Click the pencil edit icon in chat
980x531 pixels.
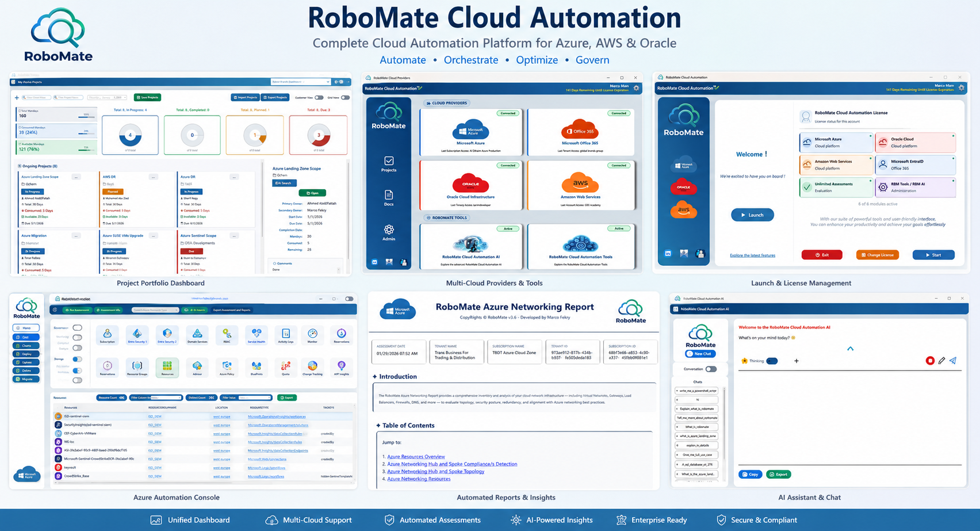pyautogui.click(x=941, y=361)
